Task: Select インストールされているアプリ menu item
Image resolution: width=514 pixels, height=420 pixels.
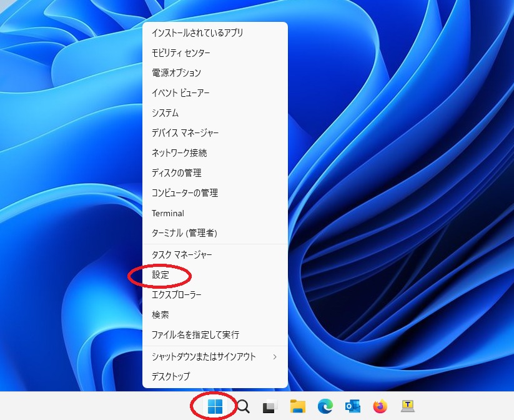Action: 215,32
